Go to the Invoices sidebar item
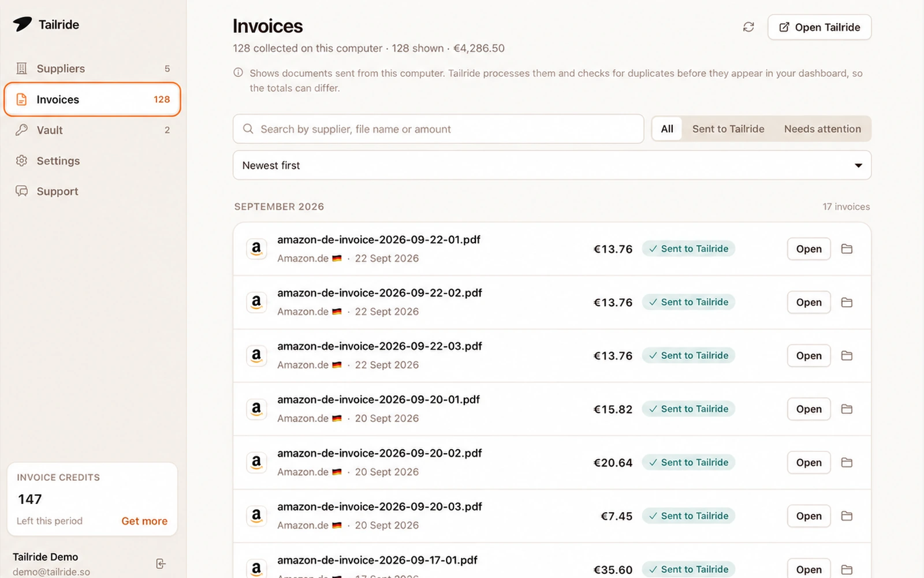Viewport: 924px width, 578px height. click(92, 99)
